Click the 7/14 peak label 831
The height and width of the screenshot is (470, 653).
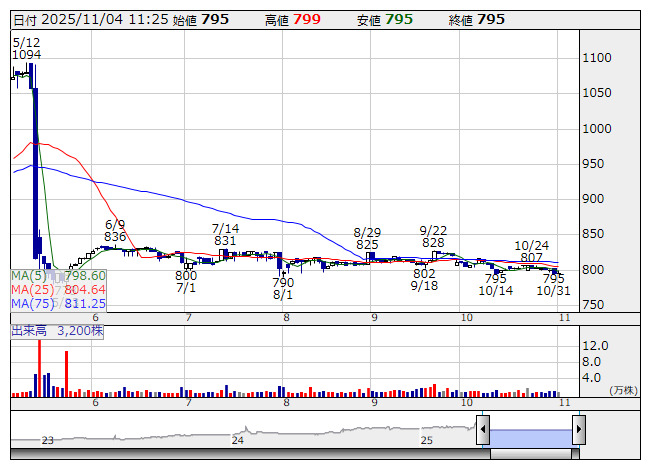pos(225,240)
